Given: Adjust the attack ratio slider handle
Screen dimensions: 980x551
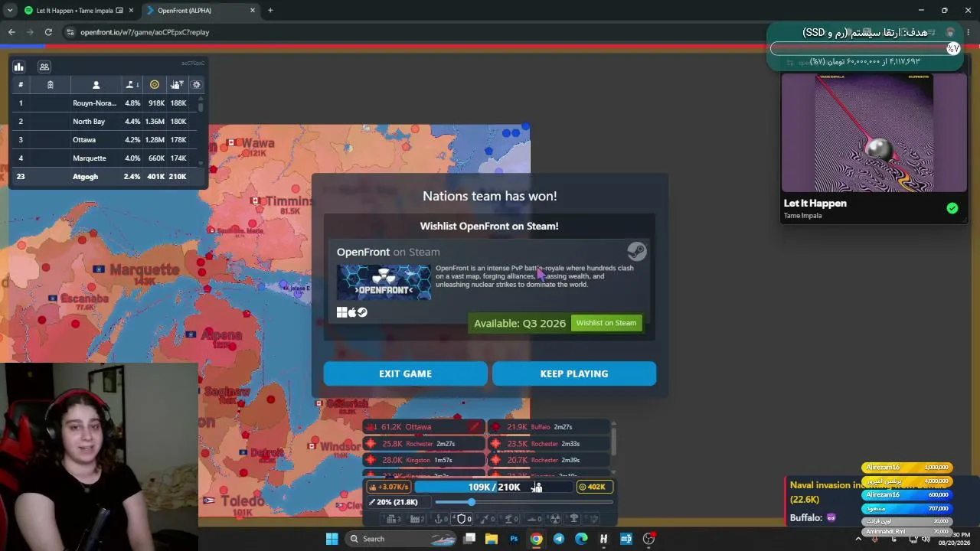Looking at the screenshot, I should 471,502.
